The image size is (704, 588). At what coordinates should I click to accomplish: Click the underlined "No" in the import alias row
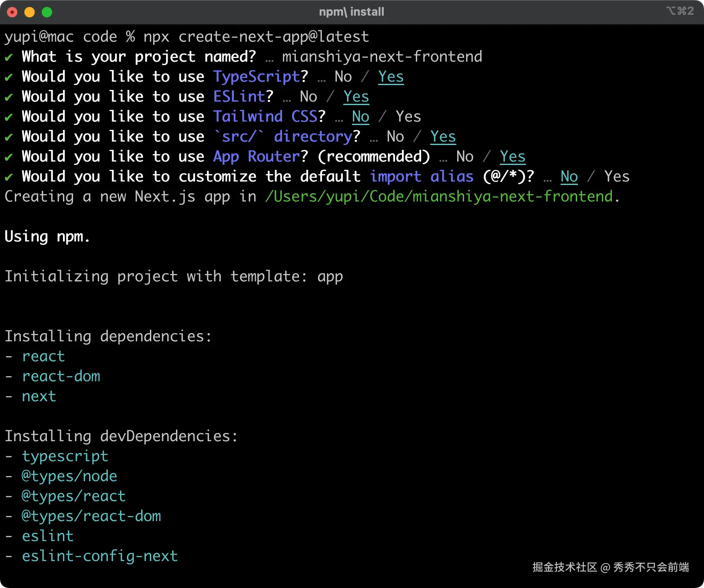(x=569, y=177)
